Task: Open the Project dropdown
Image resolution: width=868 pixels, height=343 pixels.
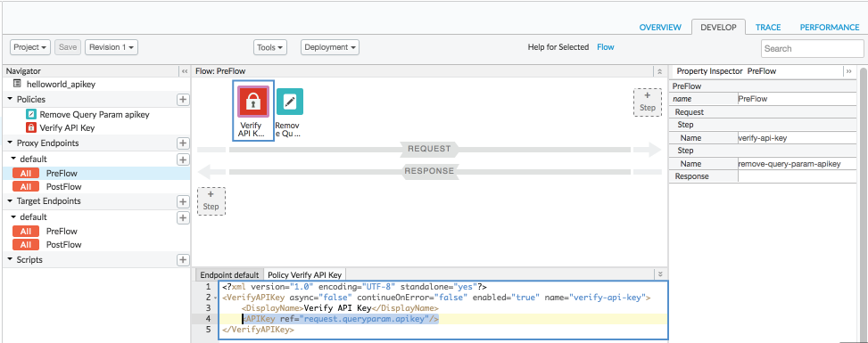Action: (30, 47)
